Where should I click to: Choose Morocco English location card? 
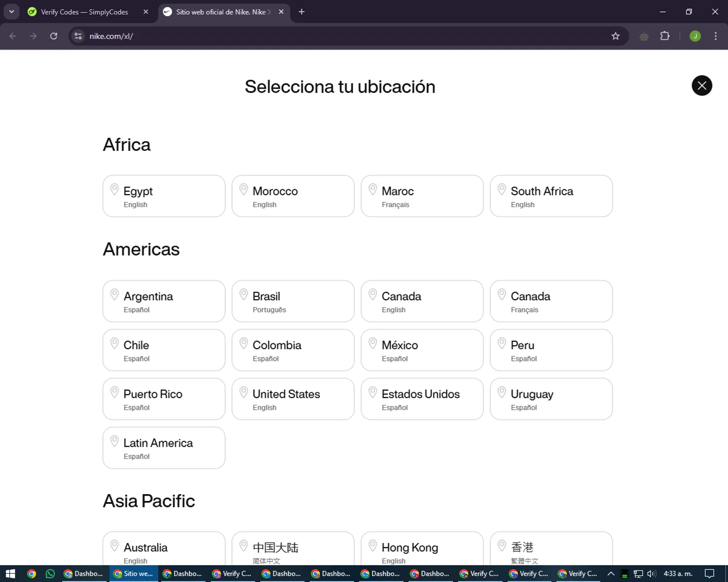293,196
